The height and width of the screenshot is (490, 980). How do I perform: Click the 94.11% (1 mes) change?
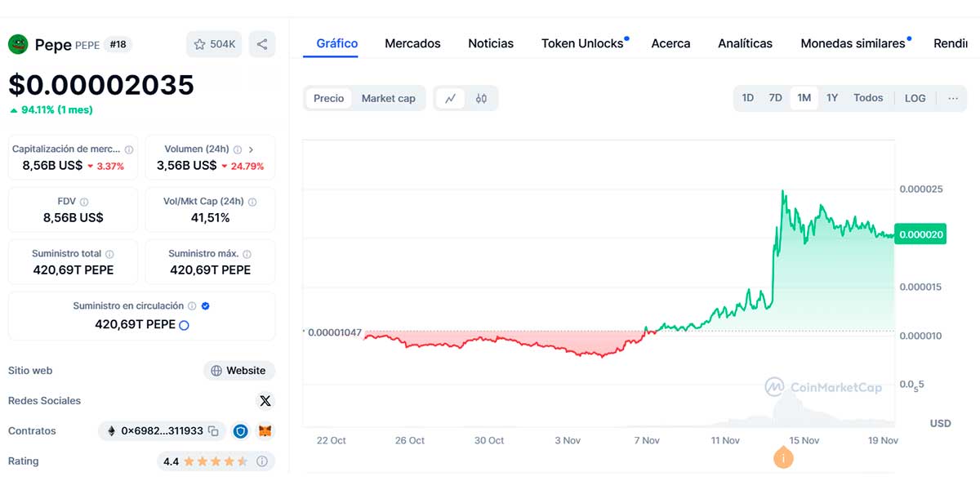(x=51, y=109)
